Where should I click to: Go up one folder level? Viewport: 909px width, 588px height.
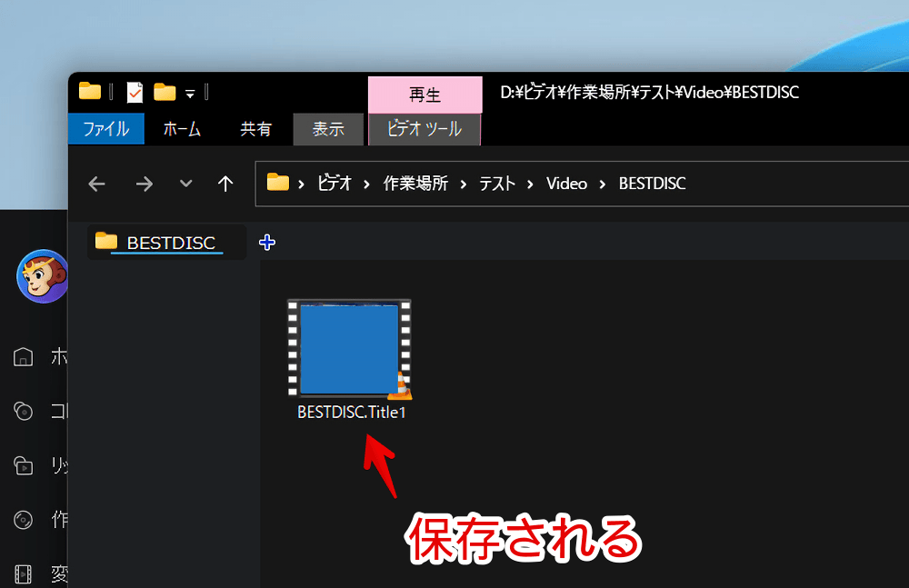pyautogui.click(x=225, y=184)
